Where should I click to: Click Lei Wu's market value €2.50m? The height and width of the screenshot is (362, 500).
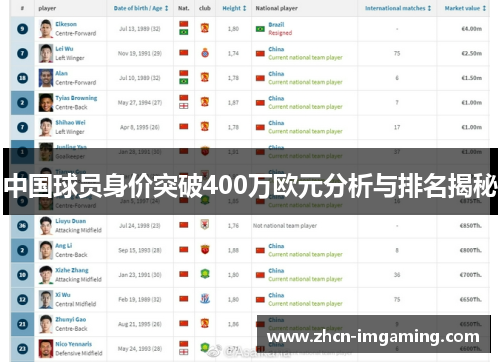click(x=471, y=53)
